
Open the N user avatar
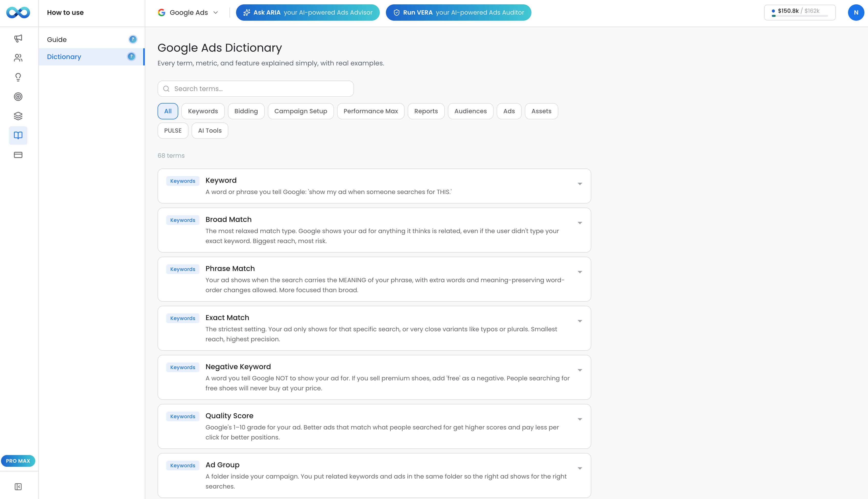[856, 13]
